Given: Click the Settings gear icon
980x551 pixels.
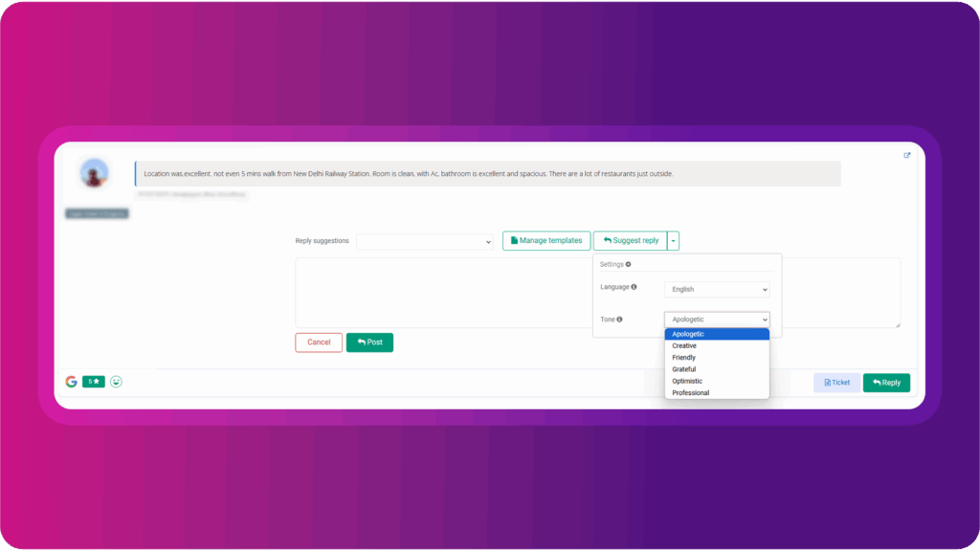Looking at the screenshot, I should pyautogui.click(x=628, y=264).
